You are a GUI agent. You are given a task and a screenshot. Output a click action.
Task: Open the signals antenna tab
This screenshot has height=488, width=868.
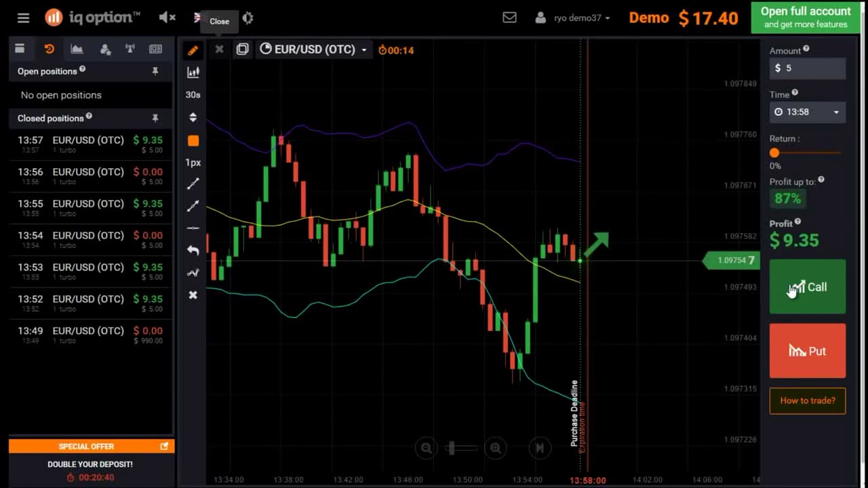130,49
